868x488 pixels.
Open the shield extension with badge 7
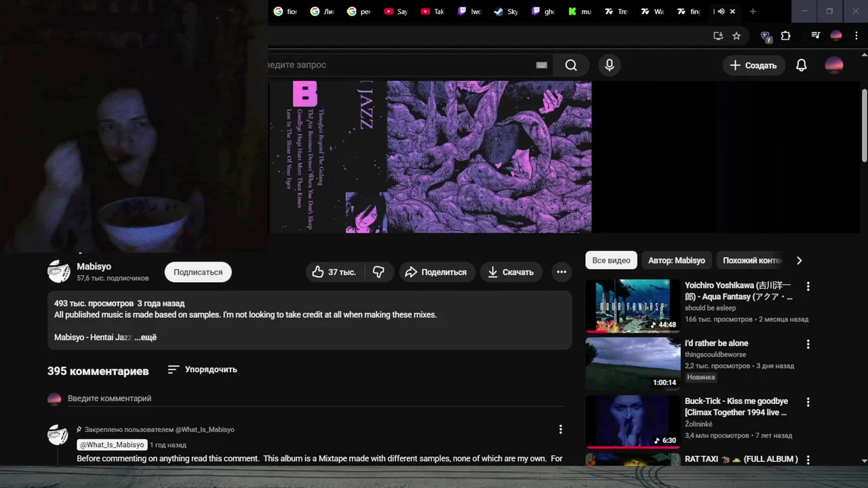coord(766,37)
